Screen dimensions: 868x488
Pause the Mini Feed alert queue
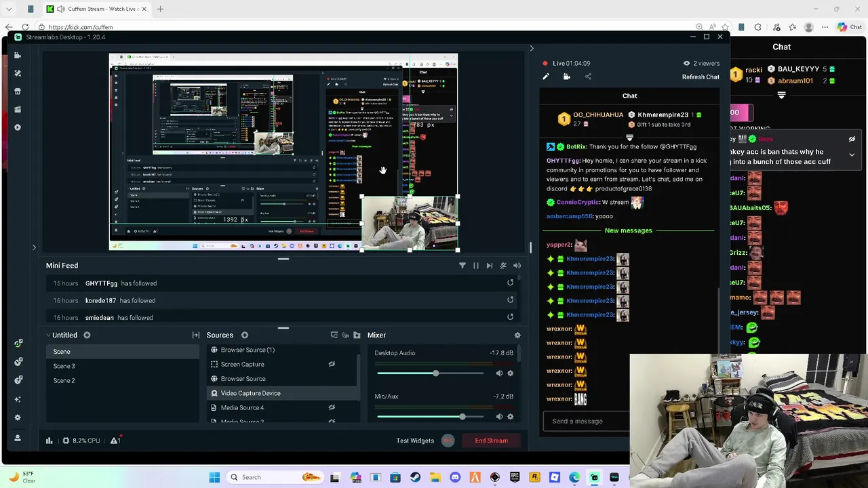476,266
